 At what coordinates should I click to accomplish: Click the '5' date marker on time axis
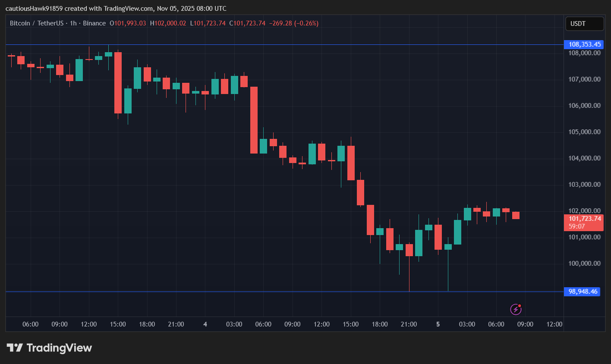[438, 324]
